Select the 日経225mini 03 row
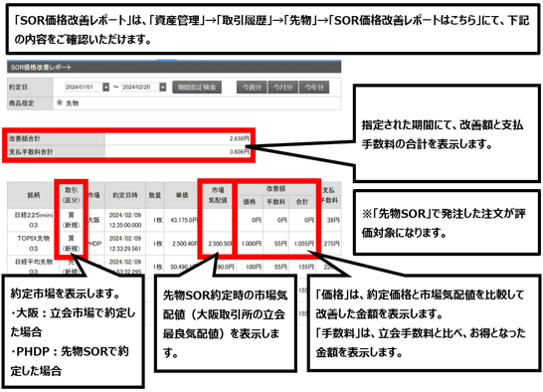 coord(174,220)
